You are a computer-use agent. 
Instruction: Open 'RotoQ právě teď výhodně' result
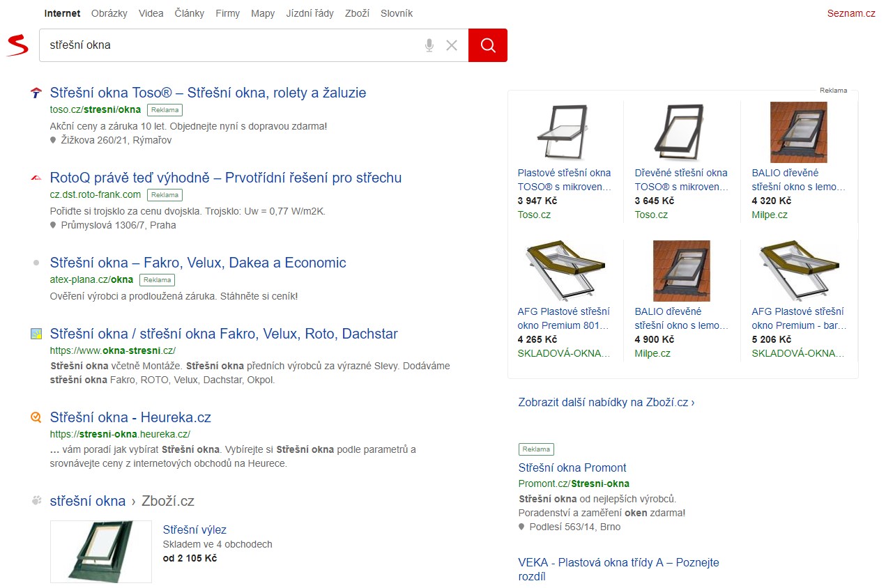coord(226,178)
